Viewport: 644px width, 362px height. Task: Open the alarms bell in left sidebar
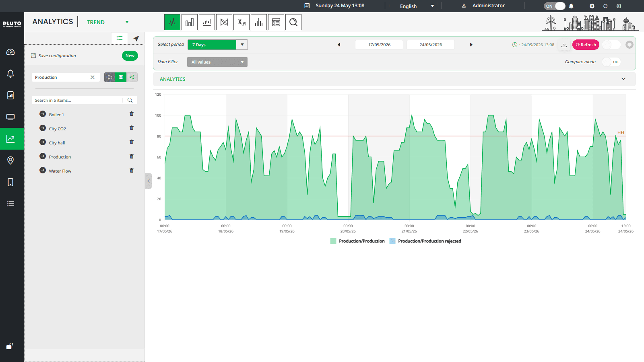[10, 74]
